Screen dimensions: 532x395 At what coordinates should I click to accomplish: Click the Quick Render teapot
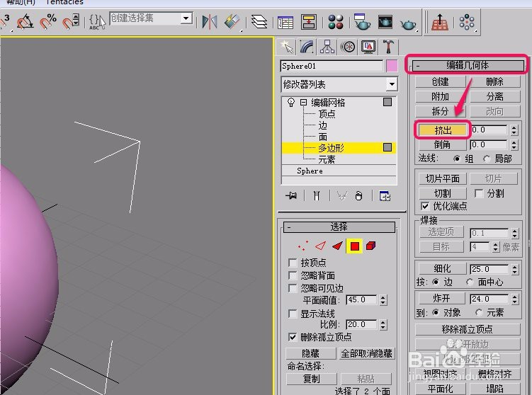click(407, 24)
